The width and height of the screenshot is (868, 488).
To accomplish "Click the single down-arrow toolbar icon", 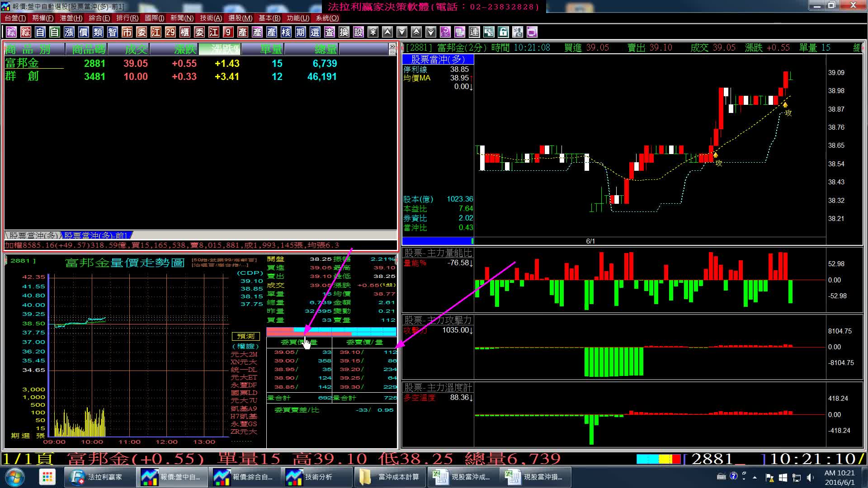I will click(402, 32).
